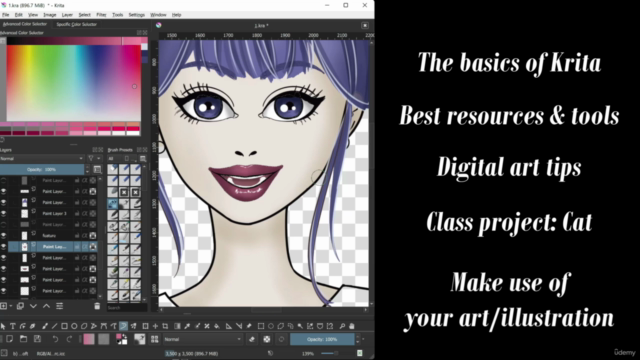Screen dimensions: 640x360
Task: Expand the arrow beside the toolbar Opacity slider
Action: (363, 339)
